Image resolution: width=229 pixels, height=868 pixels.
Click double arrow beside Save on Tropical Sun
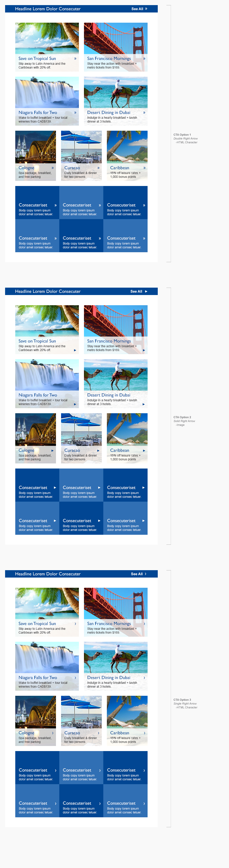[75, 59]
